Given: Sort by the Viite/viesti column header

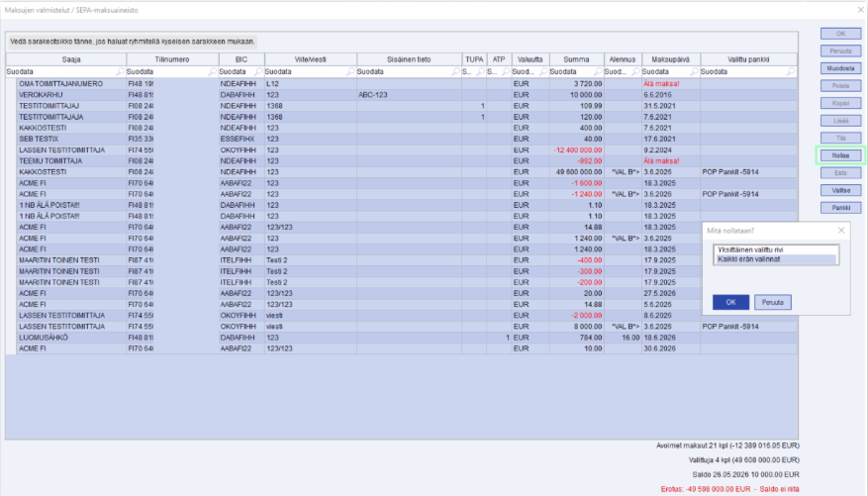Looking at the screenshot, I should pos(311,59).
